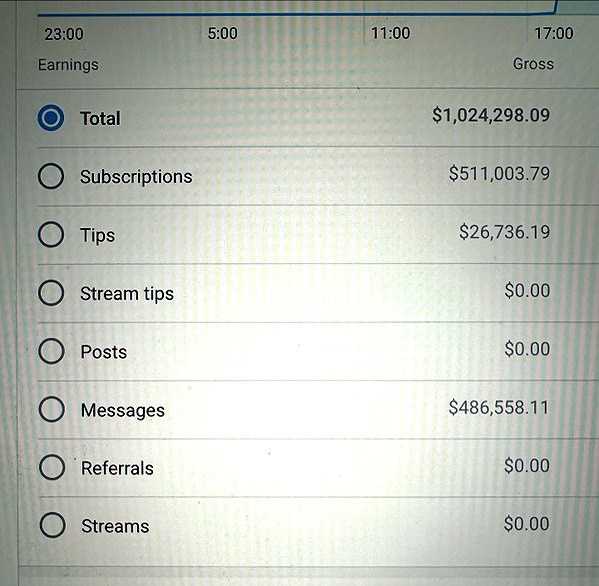Click the 5:00 chart axis label
Screen dimensions: 599x586
coord(222,34)
